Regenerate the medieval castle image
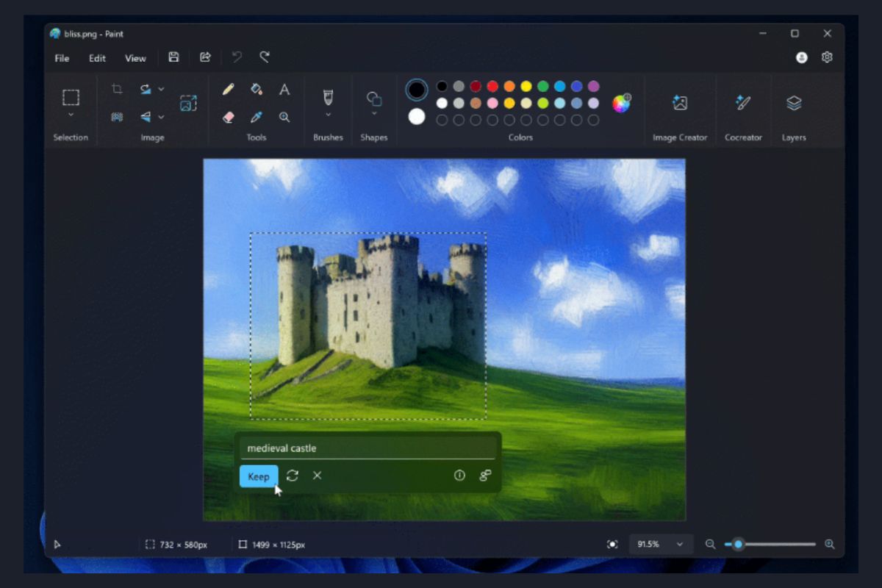Image resolution: width=882 pixels, height=588 pixels. [x=292, y=476]
